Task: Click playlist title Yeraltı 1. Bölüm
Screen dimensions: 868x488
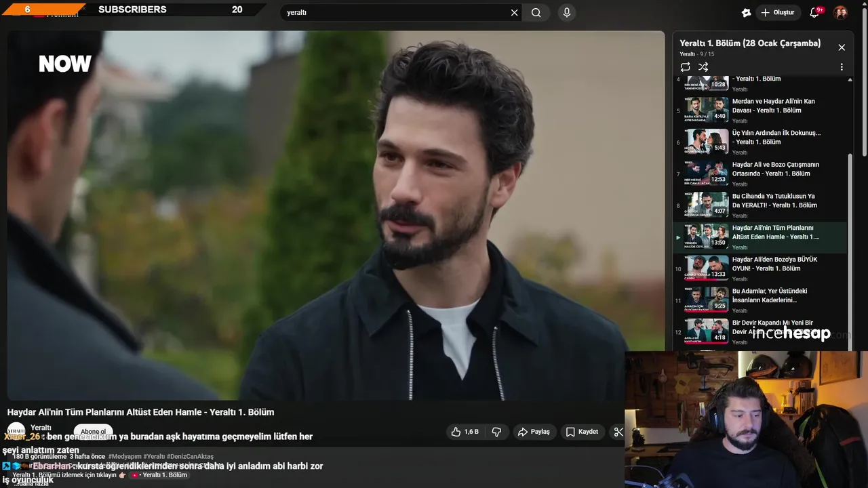Action: 750,43
